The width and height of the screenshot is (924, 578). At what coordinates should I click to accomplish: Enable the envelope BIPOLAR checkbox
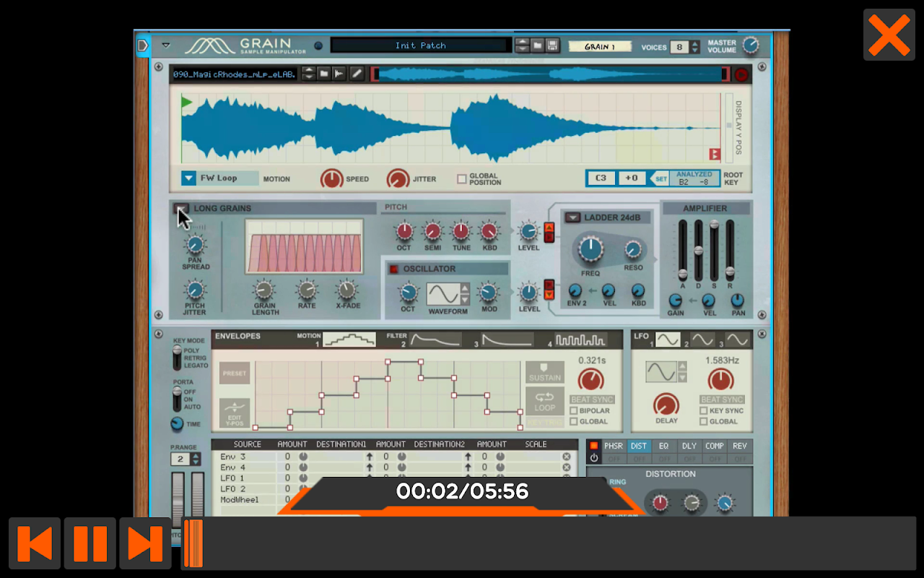[574, 410]
